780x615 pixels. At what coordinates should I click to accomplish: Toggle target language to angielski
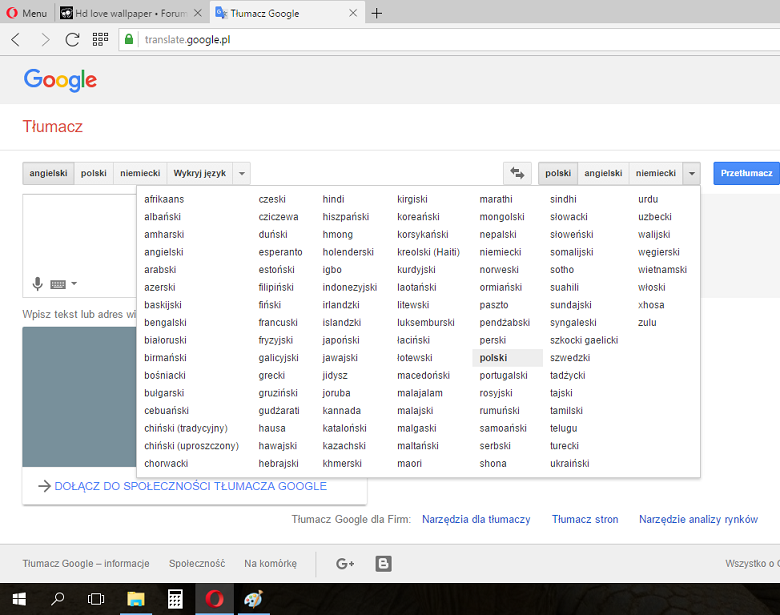click(603, 173)
